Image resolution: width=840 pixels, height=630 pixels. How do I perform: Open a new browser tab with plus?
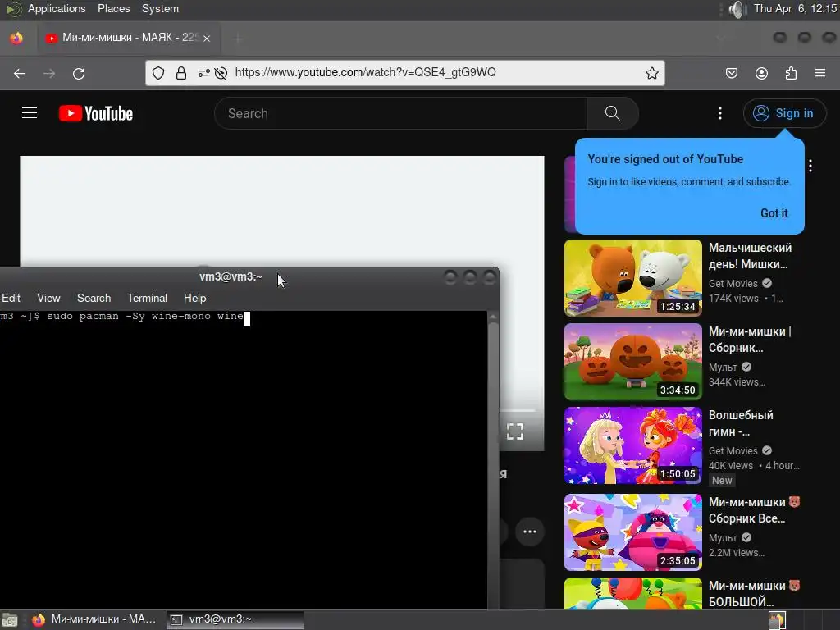click(x=239, y=38)
